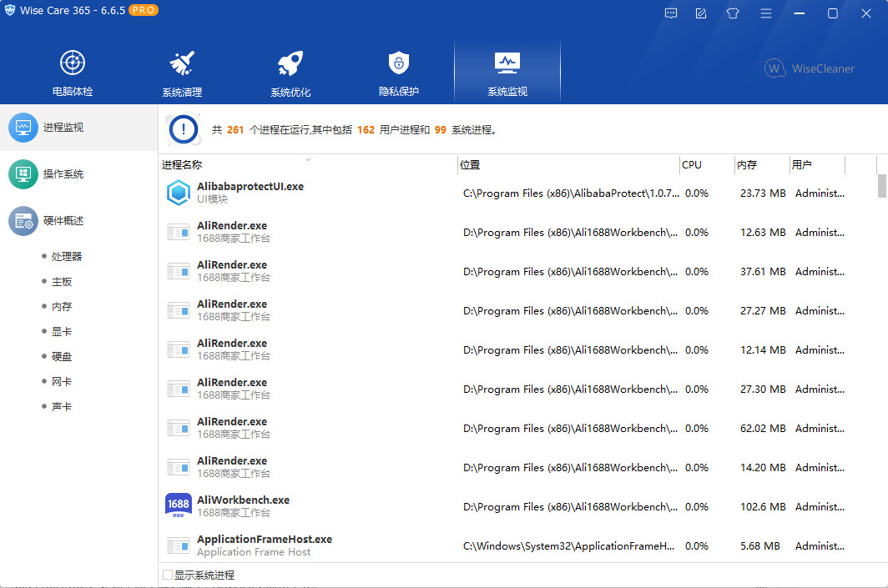The image size is (888, 588).
Task: Click the process list vertical scrollbar thumb
Action: (x=882, y=186)
